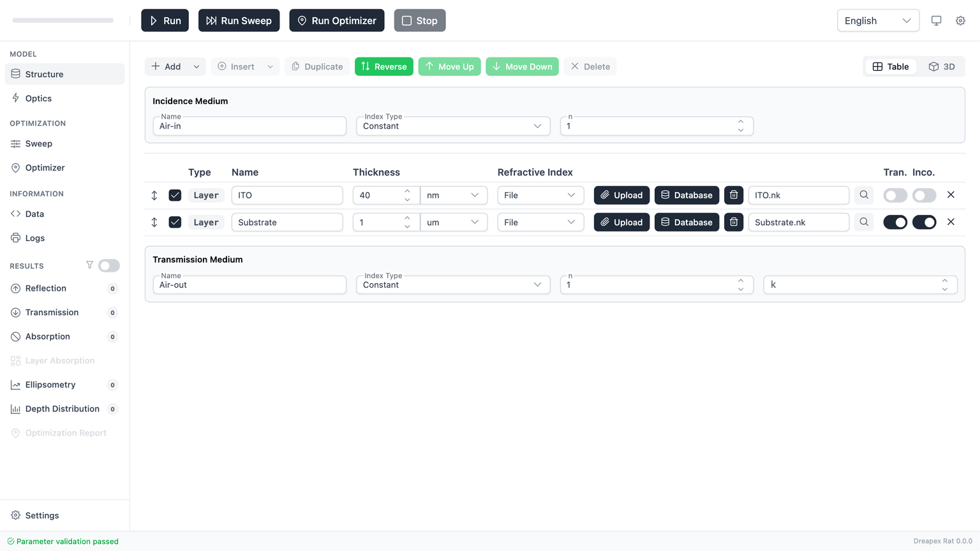
Task: Open the settings gear in the top right
Action: click(960, 20)
